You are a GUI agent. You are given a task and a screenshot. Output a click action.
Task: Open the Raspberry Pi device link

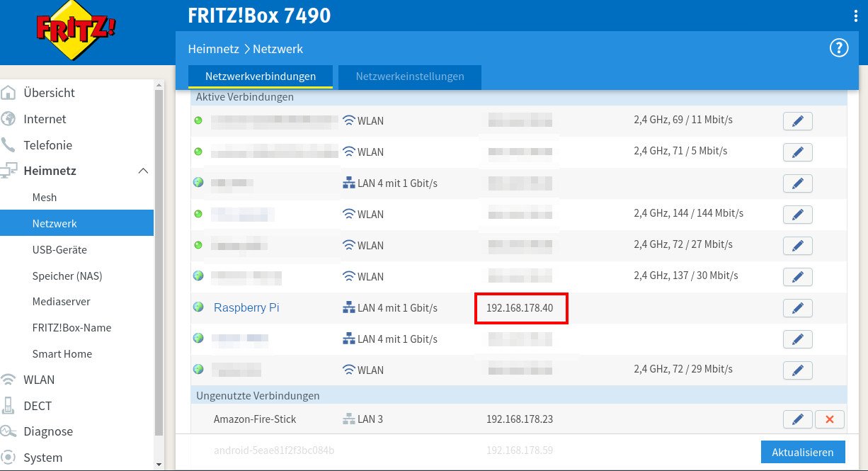246,307
